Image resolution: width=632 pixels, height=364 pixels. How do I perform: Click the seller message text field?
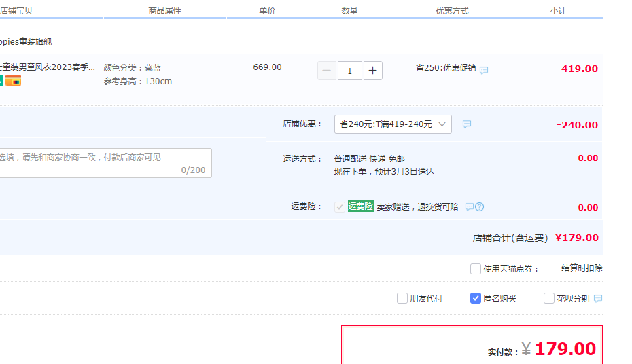(x=105, y=163)
